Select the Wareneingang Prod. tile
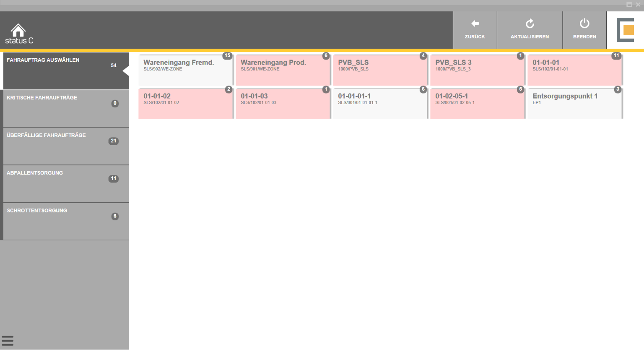644x350 pixels. [x=283, y=70]
